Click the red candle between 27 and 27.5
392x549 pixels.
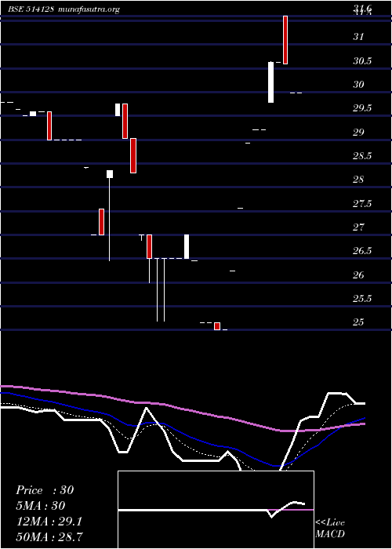click(x=101, y=222)
